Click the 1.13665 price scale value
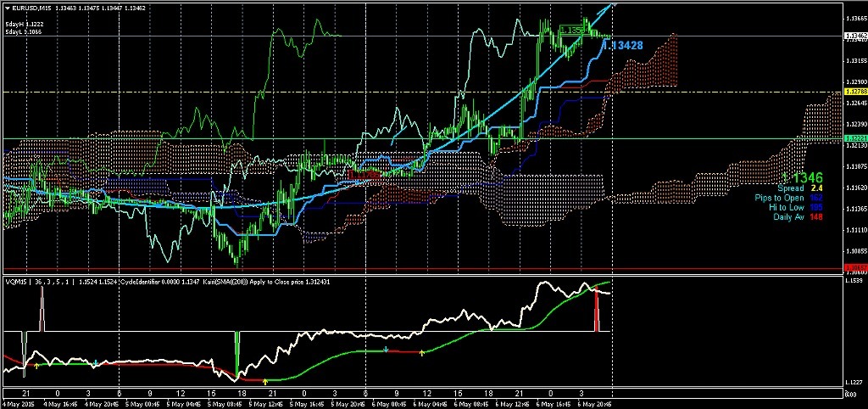 click(x=855, y=19)
